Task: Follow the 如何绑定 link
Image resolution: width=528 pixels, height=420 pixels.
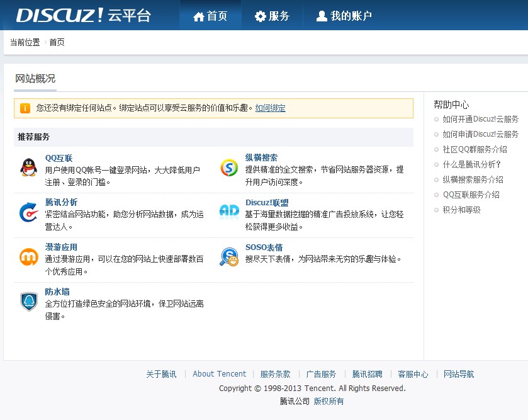Action: [x=271, y=108]
